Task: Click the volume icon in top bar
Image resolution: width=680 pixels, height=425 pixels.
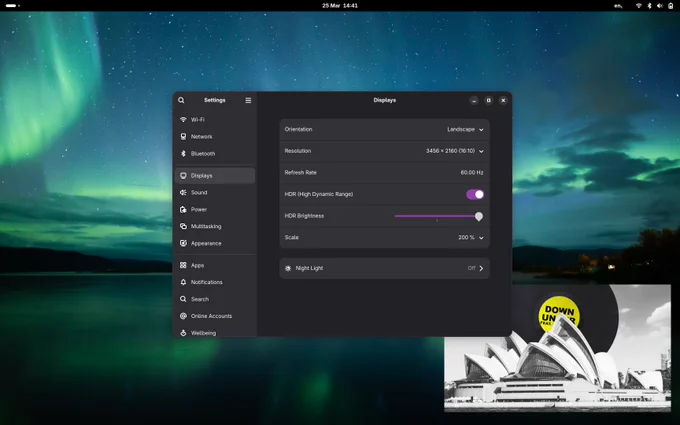Action: click(x=660, y=6)
